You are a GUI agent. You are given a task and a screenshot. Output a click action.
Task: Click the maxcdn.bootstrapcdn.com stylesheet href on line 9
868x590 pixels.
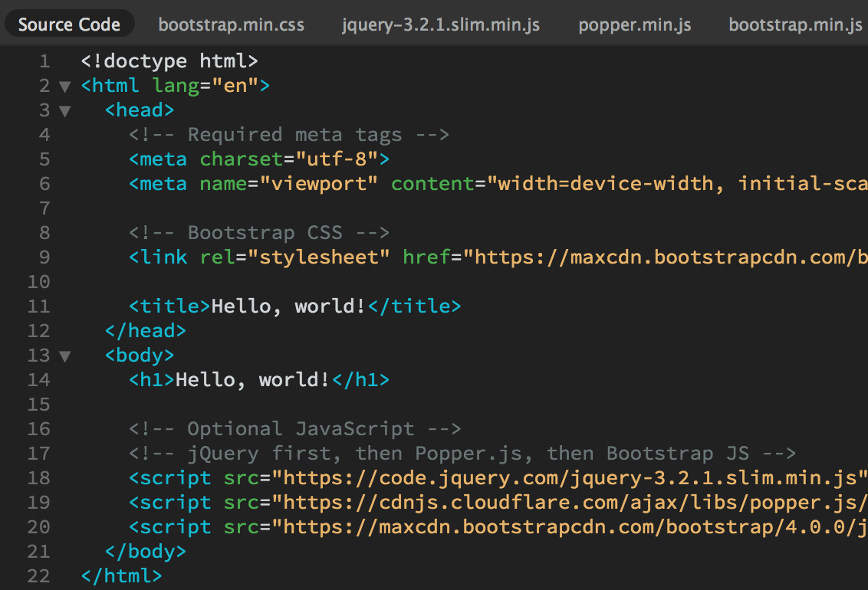tap(665, 257)
